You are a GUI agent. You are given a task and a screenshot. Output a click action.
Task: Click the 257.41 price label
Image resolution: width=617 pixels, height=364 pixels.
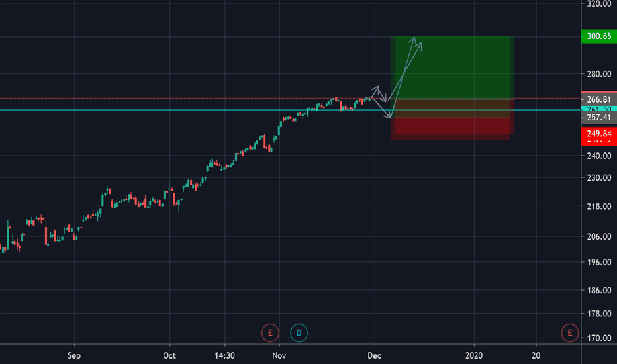(599, 117)
